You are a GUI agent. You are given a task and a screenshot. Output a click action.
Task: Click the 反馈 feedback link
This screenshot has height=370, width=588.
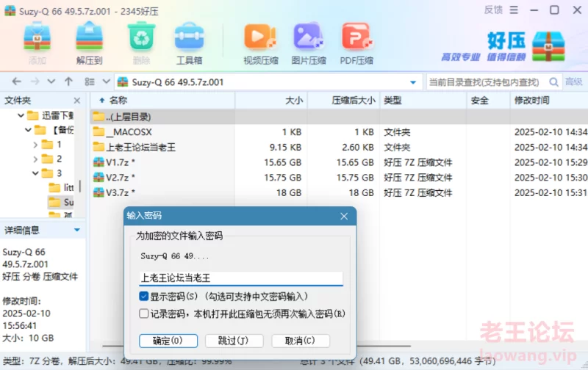[x=493, y=10]
